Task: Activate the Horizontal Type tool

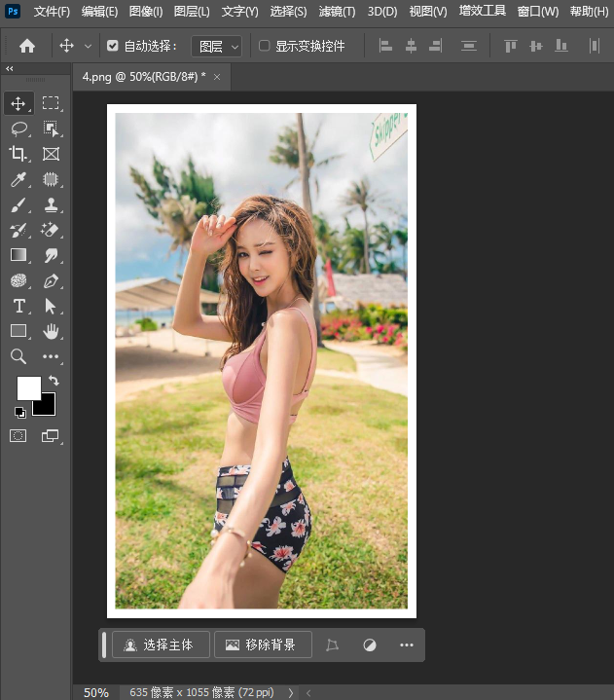Action: [x=18, y=307]
